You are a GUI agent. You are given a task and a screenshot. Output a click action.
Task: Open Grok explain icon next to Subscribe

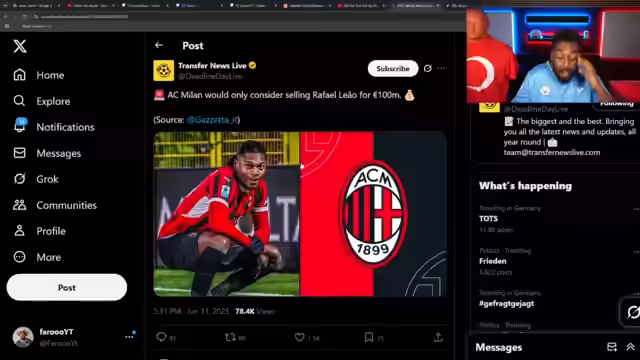[427, 69]
